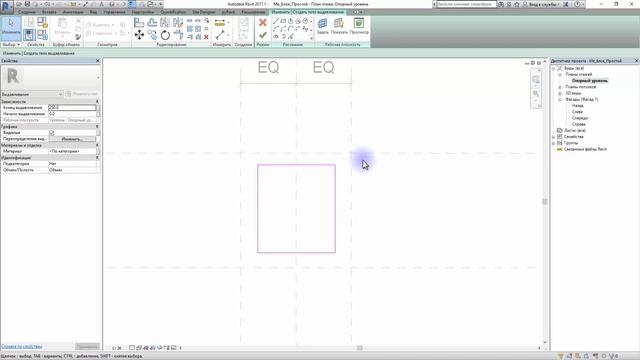Image resolution: width=640 pixels, height=360 pixels.
Task: Finish edit mode with green checkmark
Action: 263,36
